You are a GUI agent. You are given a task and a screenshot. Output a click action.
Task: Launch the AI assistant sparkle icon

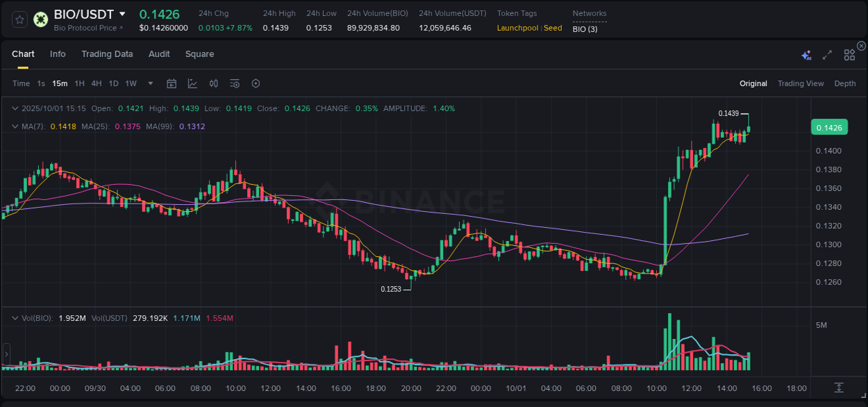[x=806, y=54]
